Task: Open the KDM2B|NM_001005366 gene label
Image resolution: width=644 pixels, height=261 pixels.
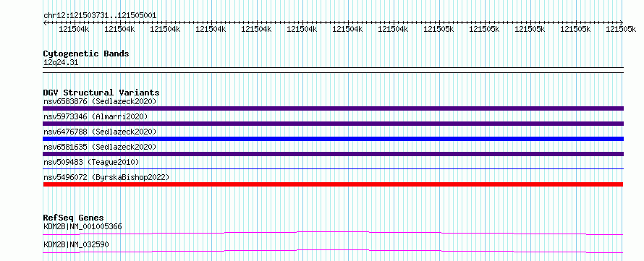Action: [82, 226]
